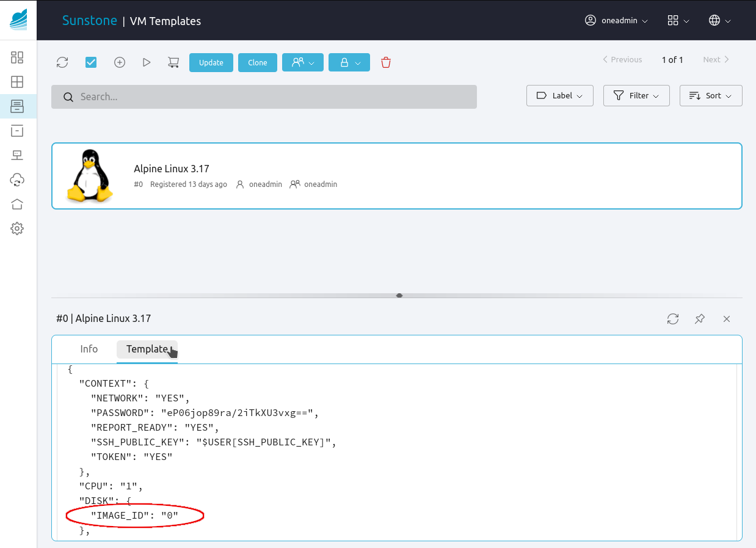Open the marketplace cart icon
This screenshot has width=756, height=548.
[x=173, y=62]
